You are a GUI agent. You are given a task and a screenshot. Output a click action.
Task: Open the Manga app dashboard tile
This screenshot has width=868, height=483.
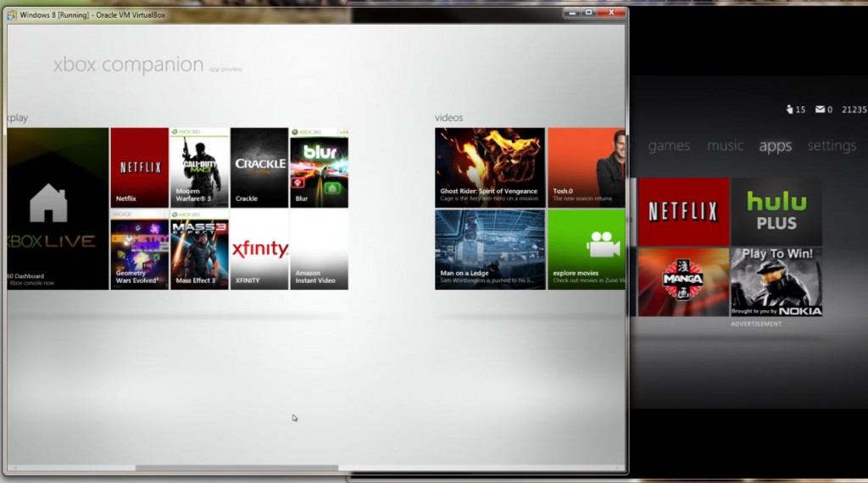click(x=684, y=282)
